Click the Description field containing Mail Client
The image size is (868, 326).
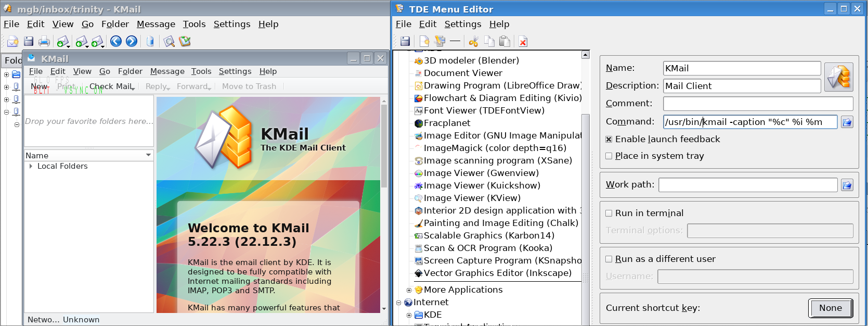point(742,86)
